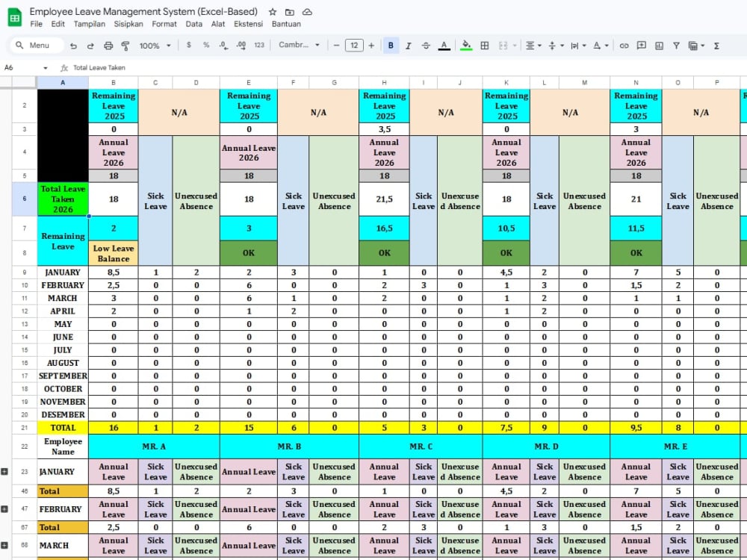The width and height of the screenshot is (747, 560).
Task: Decrease decimal places
Action: tap(223, 46)
